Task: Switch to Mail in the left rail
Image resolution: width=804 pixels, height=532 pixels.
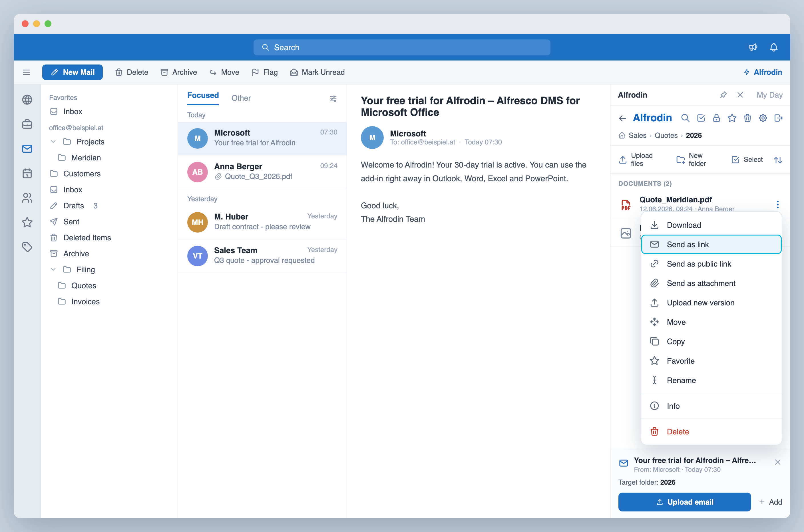Action: tap(27, 149)
